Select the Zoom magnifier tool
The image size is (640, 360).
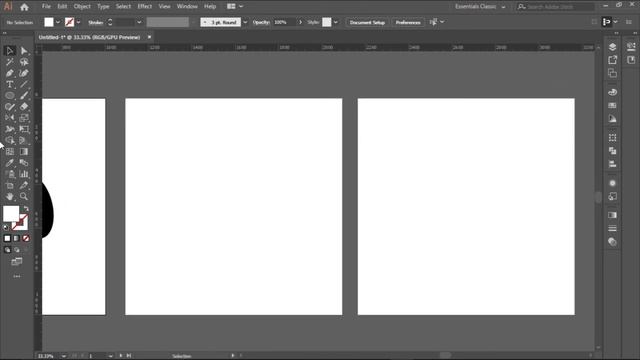pyautogui.click(x=24, y=196)
